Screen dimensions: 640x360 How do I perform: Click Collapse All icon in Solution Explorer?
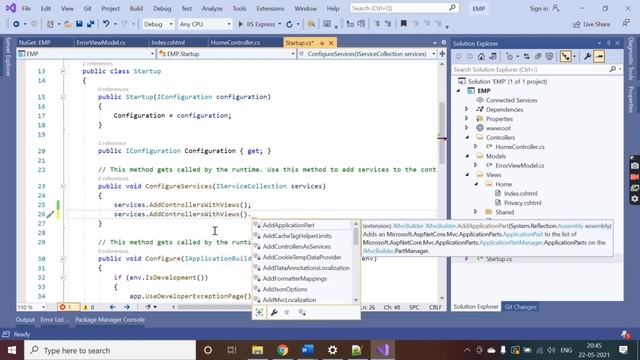tap(538, 57)
